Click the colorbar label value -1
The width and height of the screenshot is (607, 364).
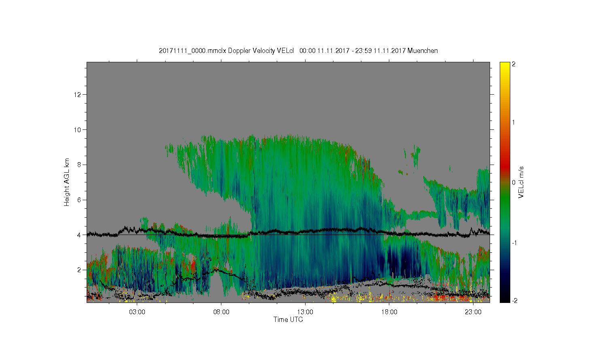514,242
